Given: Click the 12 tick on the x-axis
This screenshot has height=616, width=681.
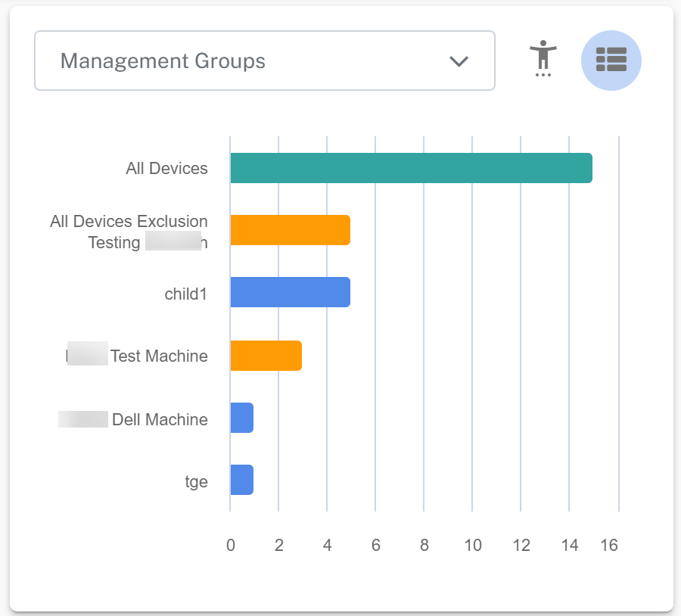Looking at the screenshot, I should point(521,546).
